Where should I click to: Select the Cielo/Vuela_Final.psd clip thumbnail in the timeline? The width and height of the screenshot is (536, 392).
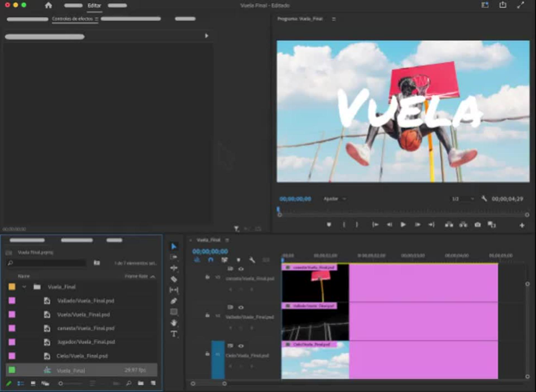315,361
